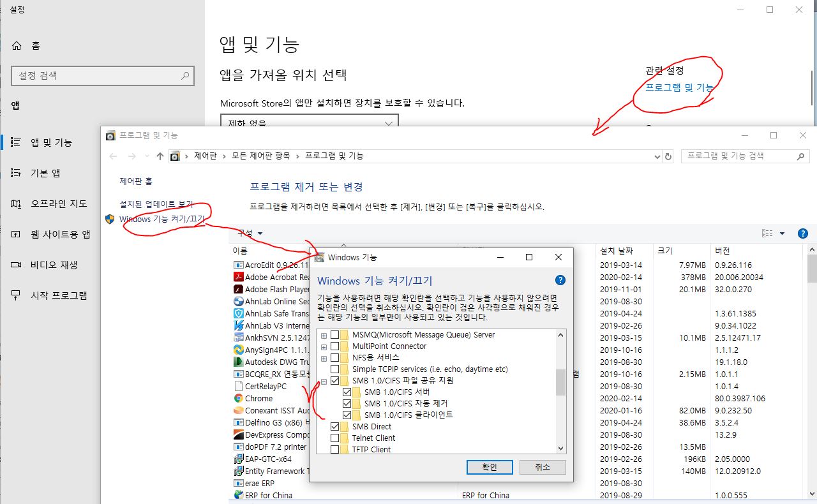The image size is (817, 504).
Task: Expand the NFS용 서비스 tree node
Action: click(324, 358)
